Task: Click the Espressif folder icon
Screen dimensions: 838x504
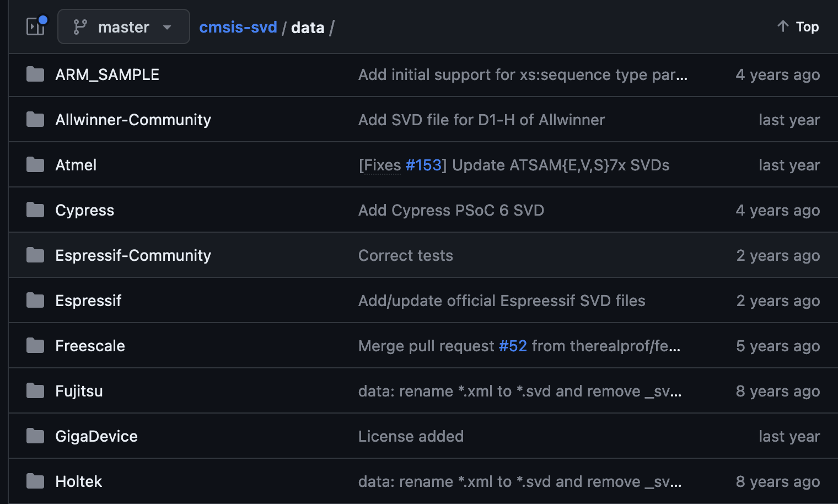Action: pyautogui.click(x=35, y=301)
